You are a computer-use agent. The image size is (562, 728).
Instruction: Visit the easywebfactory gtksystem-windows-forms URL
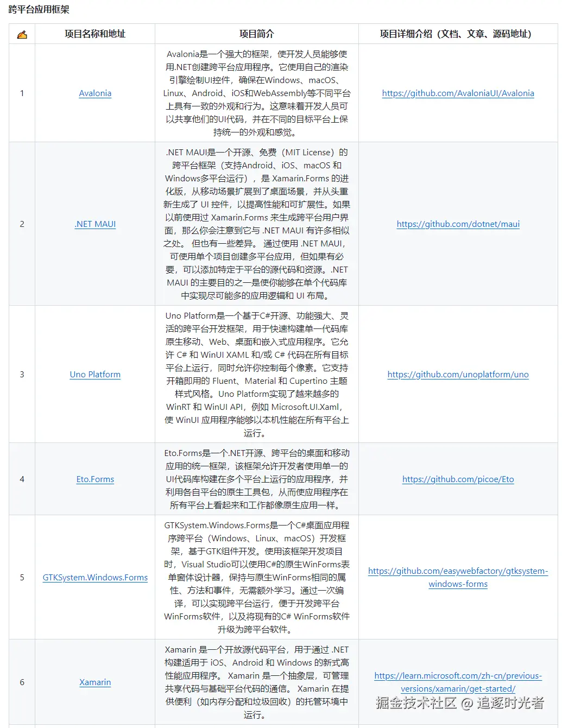coord(458,578)
